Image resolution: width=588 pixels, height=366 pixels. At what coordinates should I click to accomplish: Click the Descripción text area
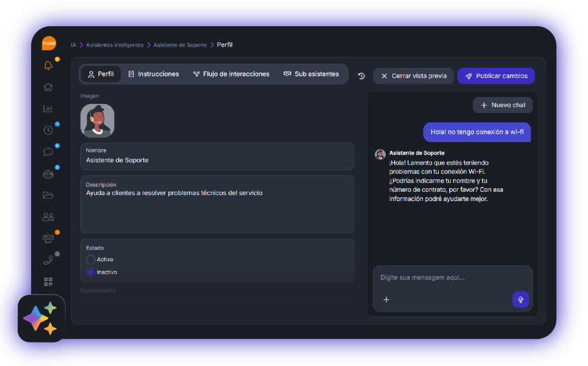[x=217, y=204]
